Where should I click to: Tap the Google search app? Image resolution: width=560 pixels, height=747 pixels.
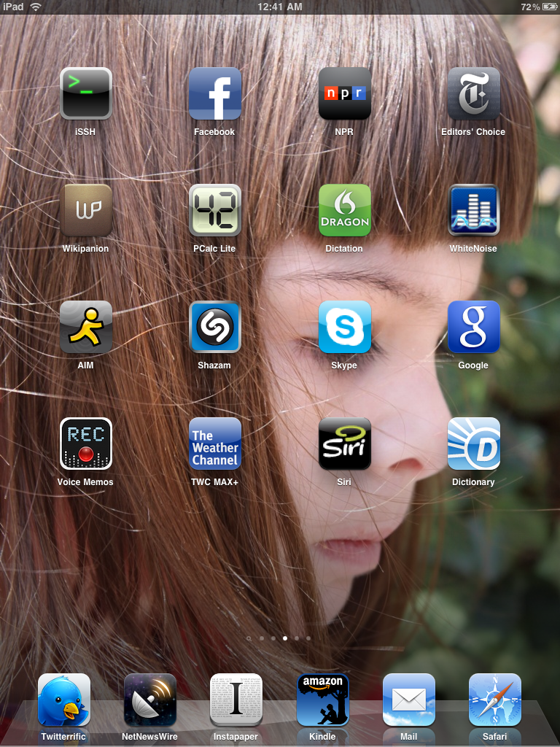pyautogui.click(x=473, y=327)
